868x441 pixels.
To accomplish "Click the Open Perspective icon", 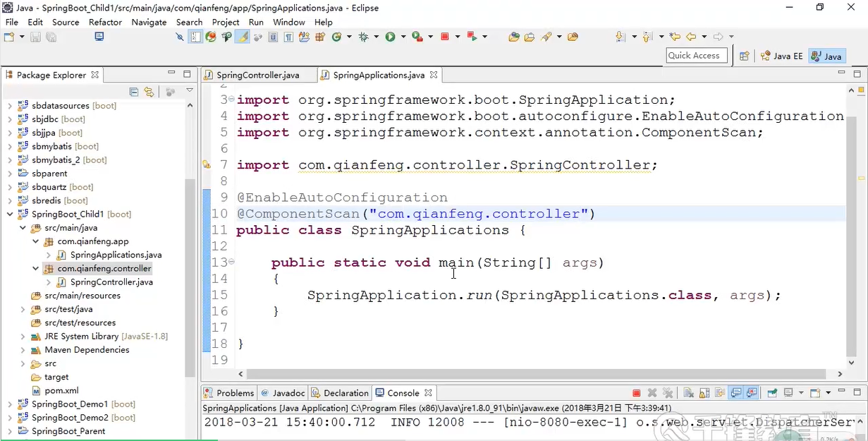I will coord(743,56).
